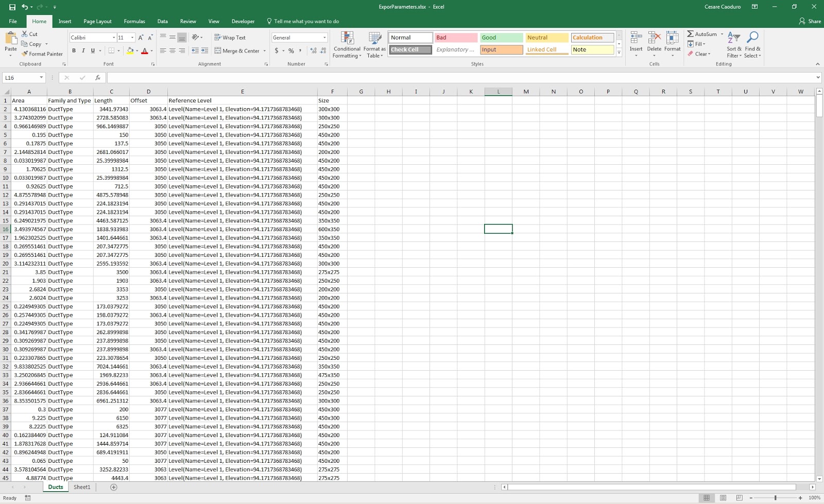Increase decimal places
Image resolution: width=824 pixels, height=504 pixels.
(x=313, y=50)
